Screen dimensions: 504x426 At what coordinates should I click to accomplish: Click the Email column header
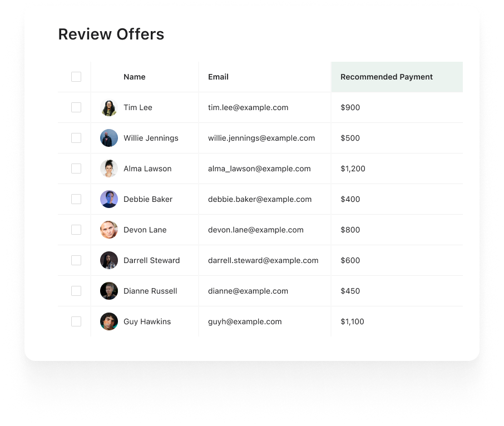(218, 77)
